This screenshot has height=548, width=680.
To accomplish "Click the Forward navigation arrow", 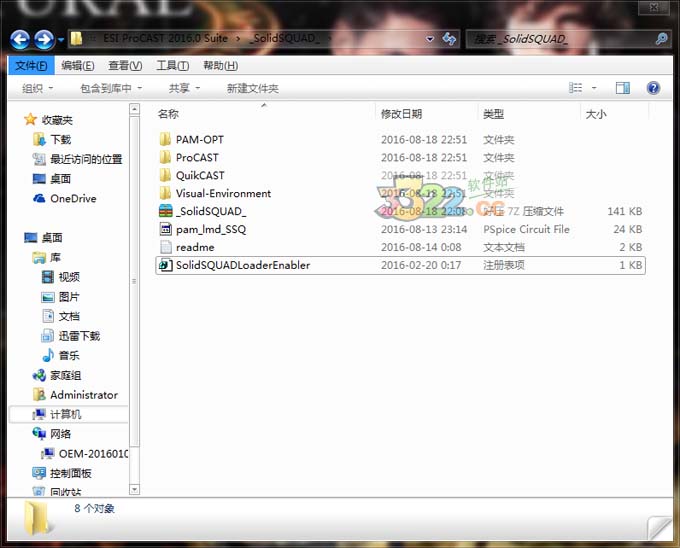I will pyautogui.click(x=44, y=40).
